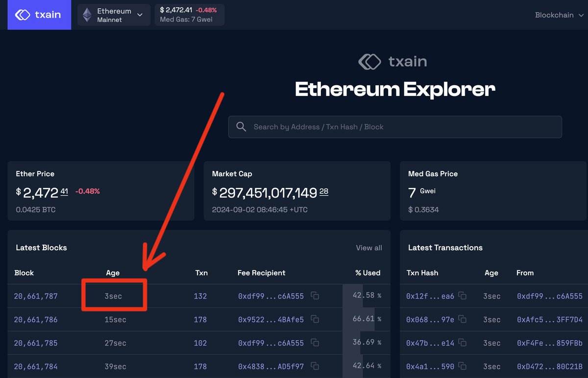Copy fee recipient 0x9522...4BAfe5
588x378 pixels.
click(315, 320)
